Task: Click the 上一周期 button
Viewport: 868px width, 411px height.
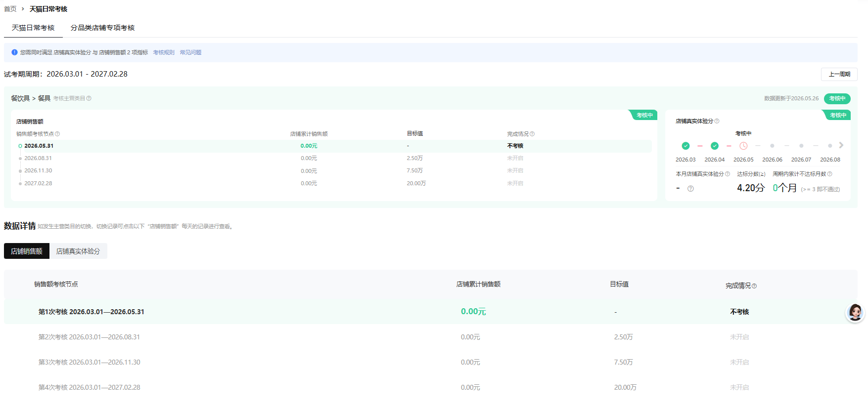Action: (x=839, y=74)
